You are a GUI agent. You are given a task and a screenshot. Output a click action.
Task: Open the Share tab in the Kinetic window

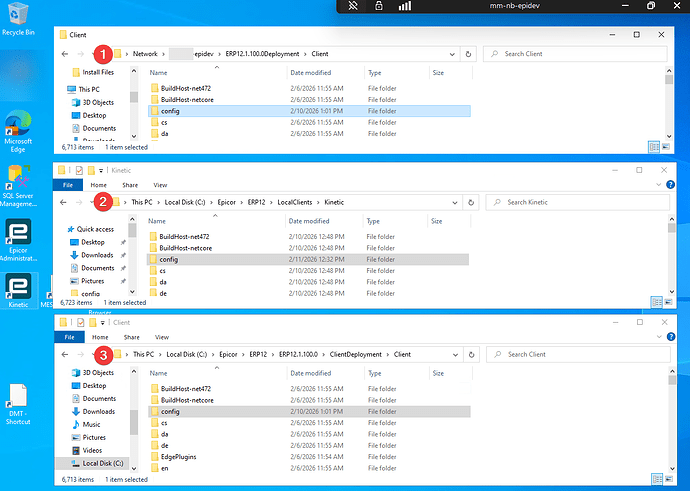pos(130,185)
